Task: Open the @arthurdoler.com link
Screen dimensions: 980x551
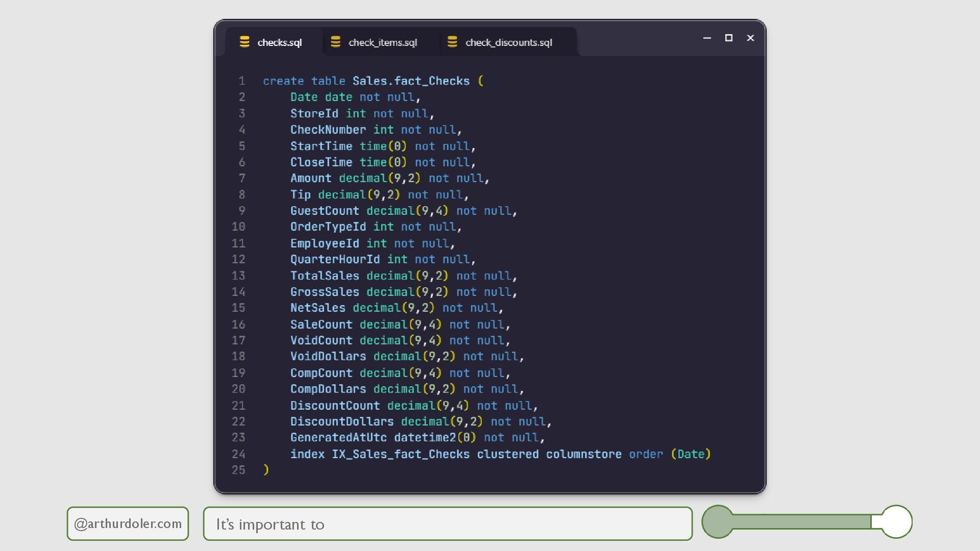Action: pyautogui.click(x=128, y=523)
